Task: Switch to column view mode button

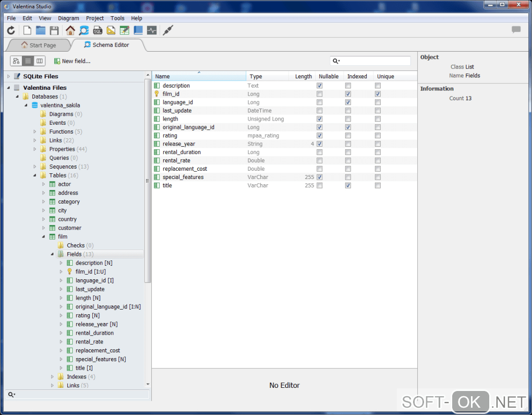Action: point(39,61)
